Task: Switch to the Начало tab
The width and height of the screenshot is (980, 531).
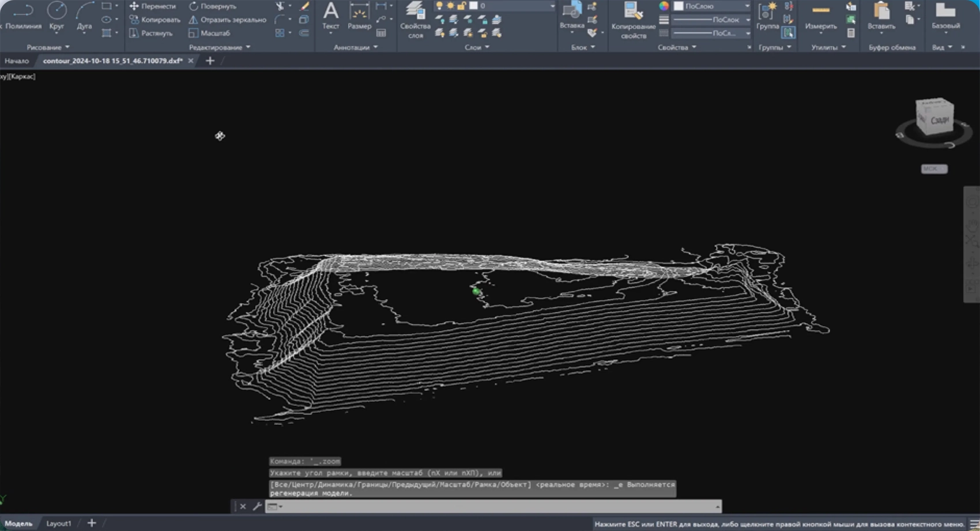Action: [17, 61]
